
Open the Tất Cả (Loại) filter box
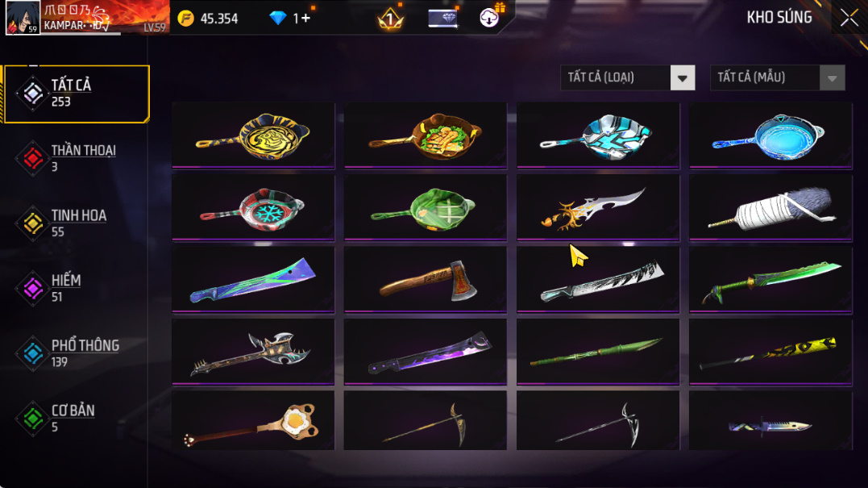pyautogui.click(x=628, y=77)
